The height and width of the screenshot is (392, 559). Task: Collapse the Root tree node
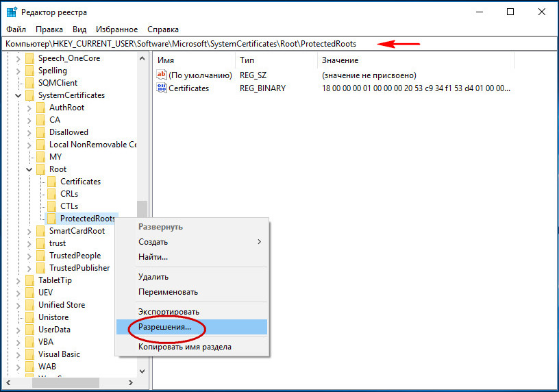pyautogui.click(x=29, y=169)
